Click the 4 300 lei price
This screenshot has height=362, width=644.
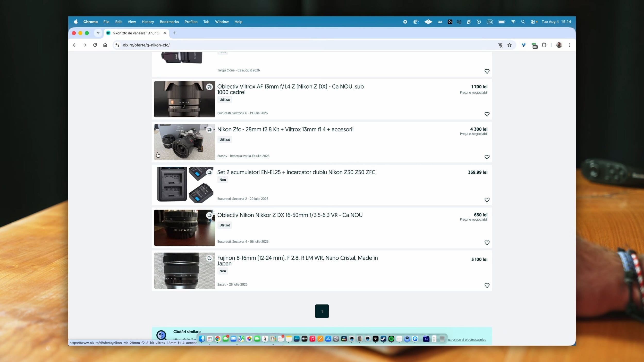click(x=479, y=129)
